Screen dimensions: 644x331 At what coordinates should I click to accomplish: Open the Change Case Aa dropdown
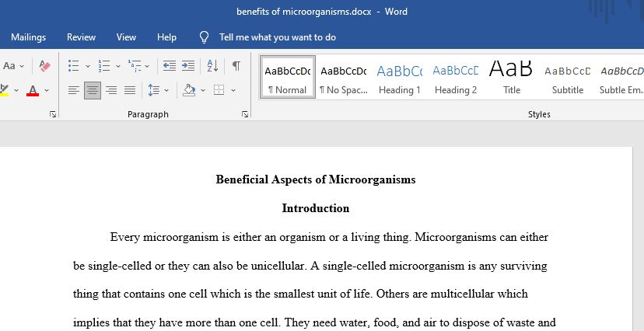click(13, 65)
